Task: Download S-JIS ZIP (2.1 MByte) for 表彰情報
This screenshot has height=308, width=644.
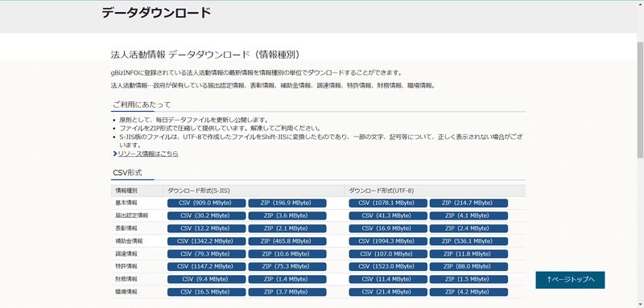Action: coord(287,228)
